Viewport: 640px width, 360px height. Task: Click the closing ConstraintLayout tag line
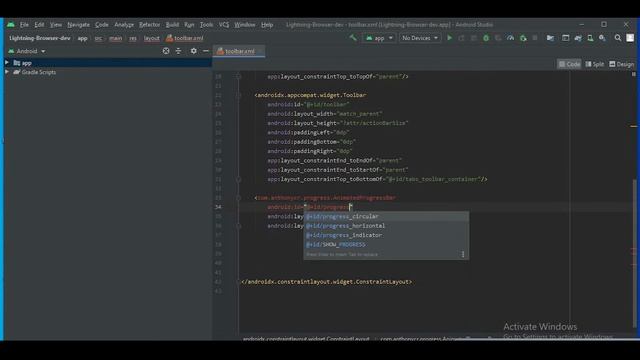[x=326, y=282]
